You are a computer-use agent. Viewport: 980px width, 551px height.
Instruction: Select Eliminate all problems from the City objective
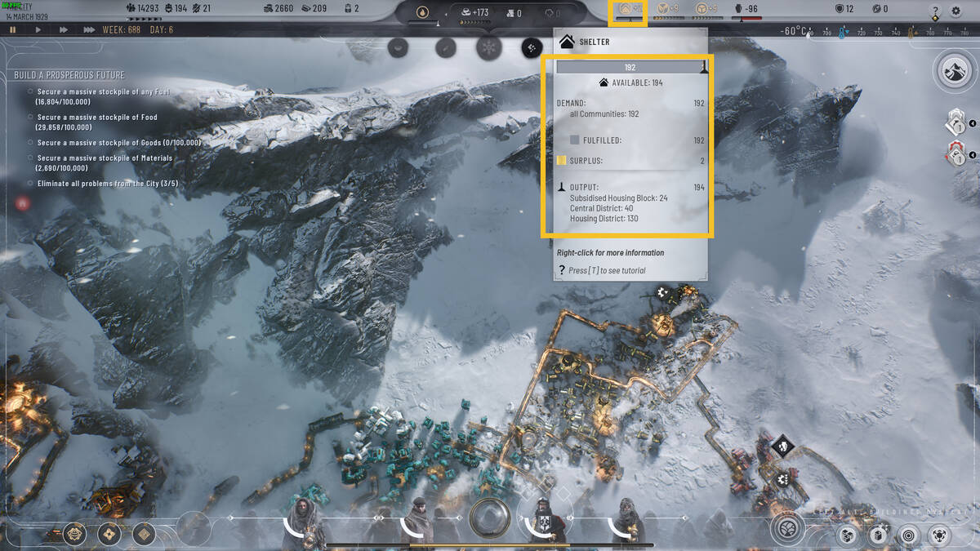[x=103, y=184]
